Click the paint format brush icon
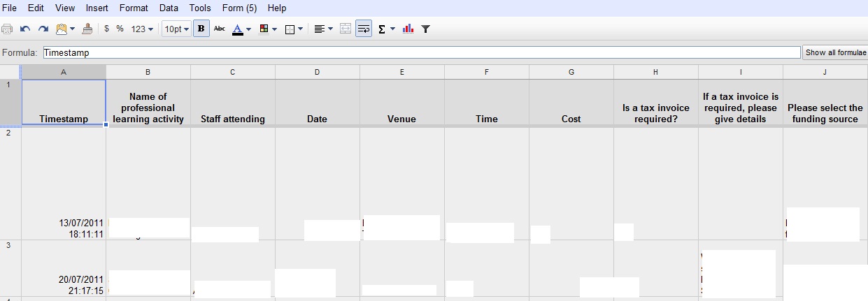Image resolution: width=868 pixels, height=301 pixels. point(87,29)
